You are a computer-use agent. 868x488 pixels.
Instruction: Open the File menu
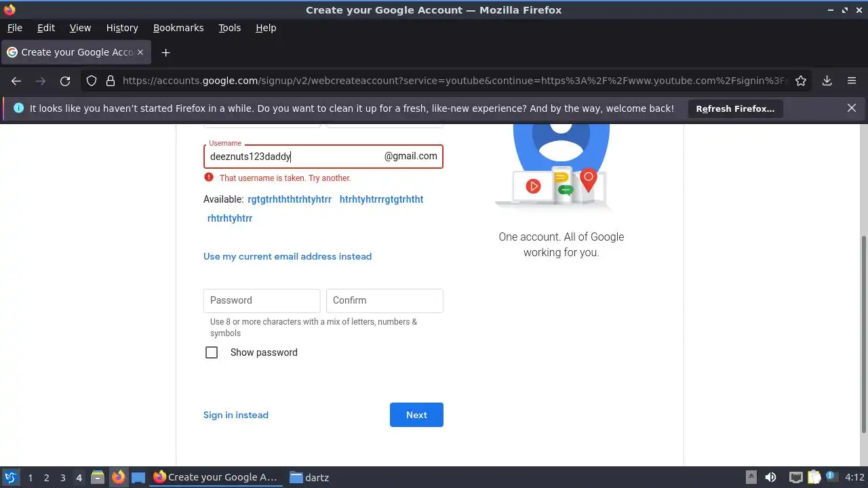click(14, 28)
